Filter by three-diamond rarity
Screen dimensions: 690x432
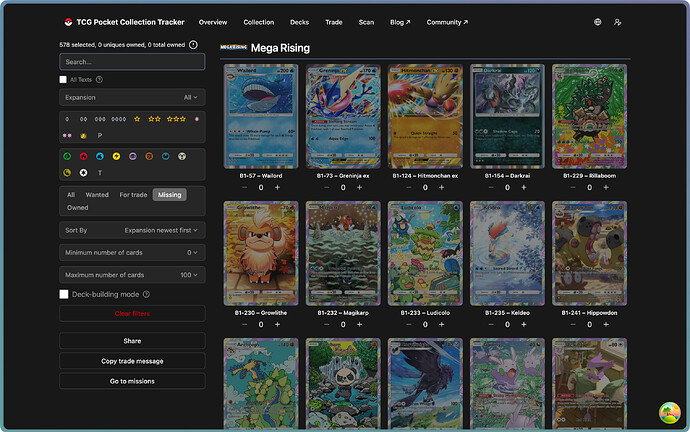(100, 119)
